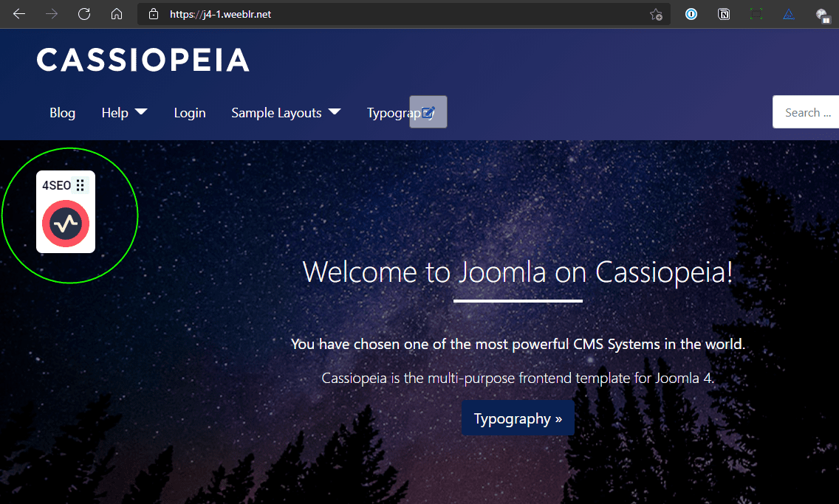The image size is (839, 504).
Task: Click the 'most powerful CMS Systems' sentence
Action: pos(518,344)
